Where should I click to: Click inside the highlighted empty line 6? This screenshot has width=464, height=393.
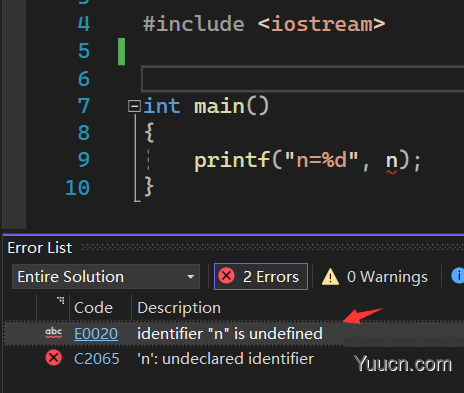click(x=303, y=79)
